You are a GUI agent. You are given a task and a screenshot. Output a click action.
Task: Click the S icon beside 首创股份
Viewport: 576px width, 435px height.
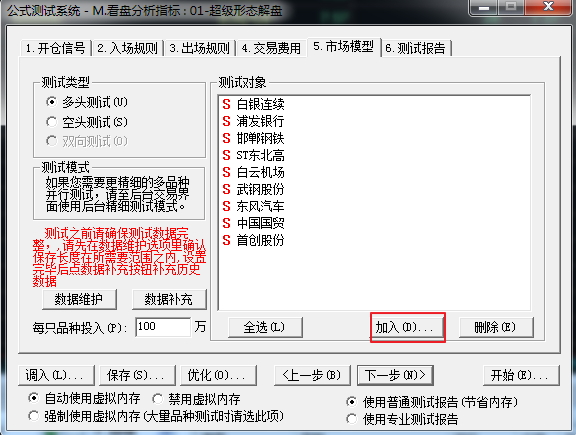[x=226, y=240]
